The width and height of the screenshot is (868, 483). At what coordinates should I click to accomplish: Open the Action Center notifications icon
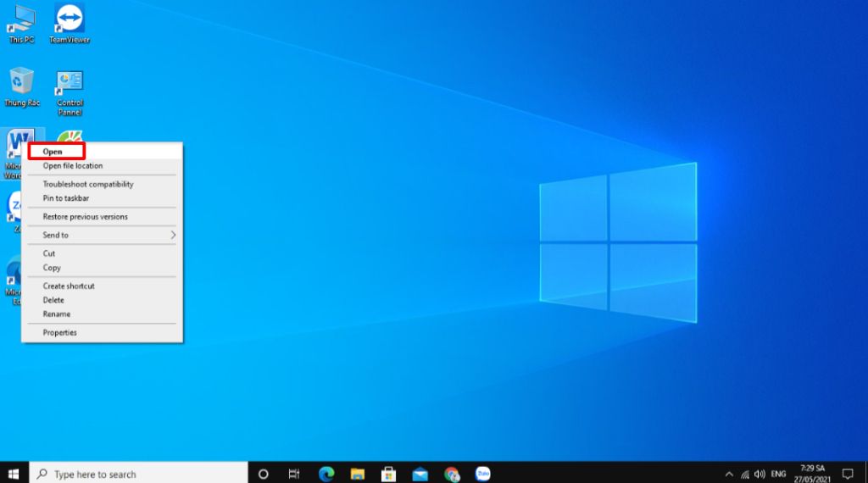point(848,475)
